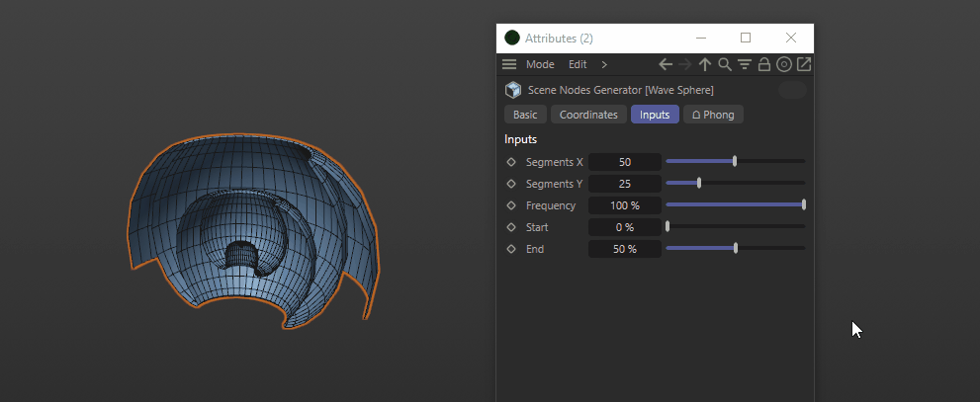Go back to the previous attribute view
The width and height of the screenshot is (980, 402).
(666, 64)
